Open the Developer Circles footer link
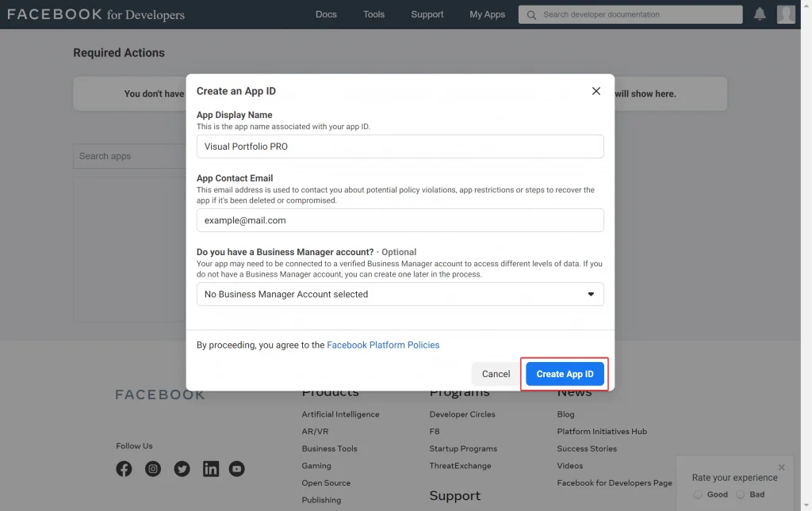This screenshot has height=511, width=812. [462, 414]
